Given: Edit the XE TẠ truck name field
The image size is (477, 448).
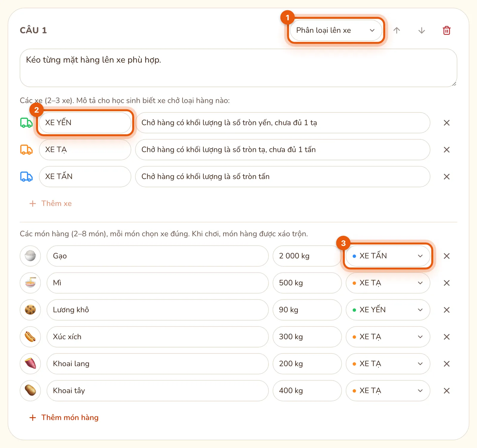Looking at the screenshot, I should 85,150.
